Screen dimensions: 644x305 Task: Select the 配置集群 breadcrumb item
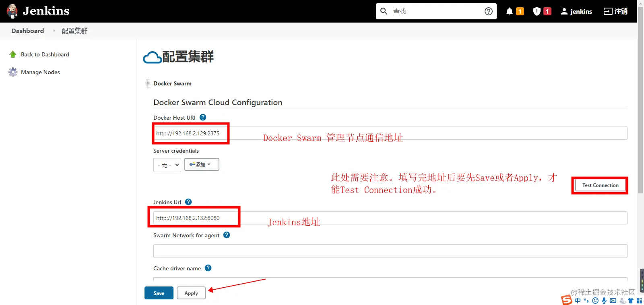pos(74,31)
